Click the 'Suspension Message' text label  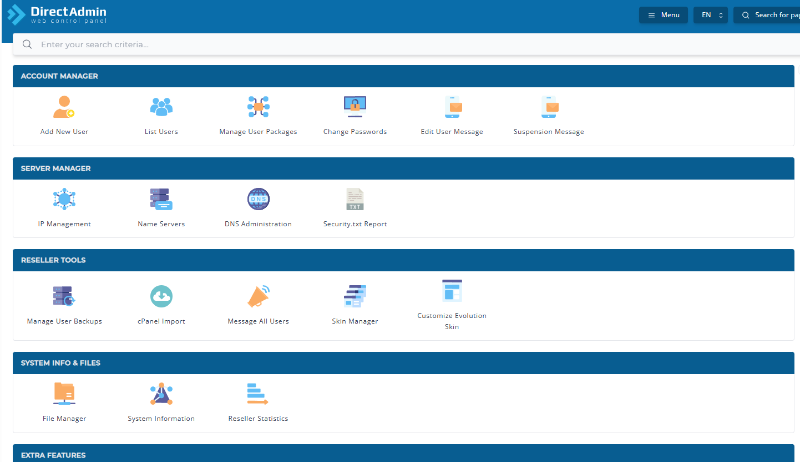click(x=549, y=132)
